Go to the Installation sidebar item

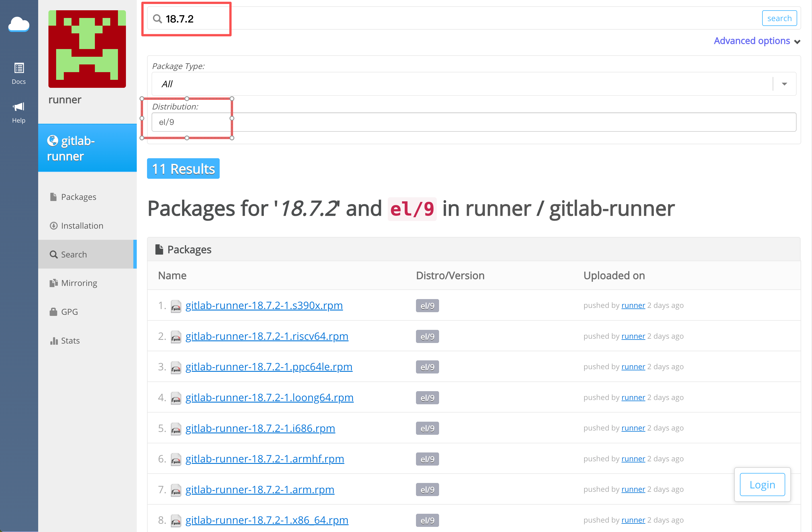point(82,226)
